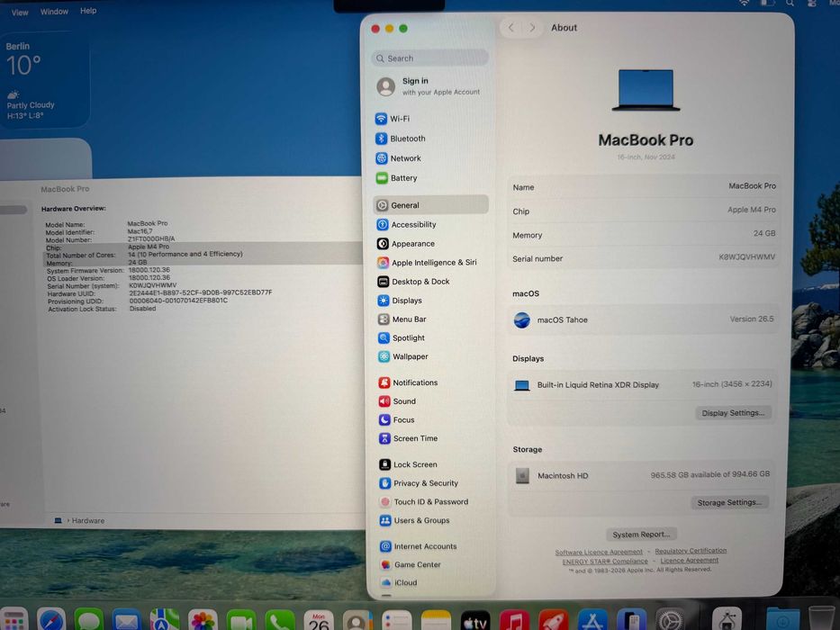Image resolution: width=840 pixels, height=630 pixels.
Task: Open Apple Intelligence & Siri settings
Action: [427, 263]
